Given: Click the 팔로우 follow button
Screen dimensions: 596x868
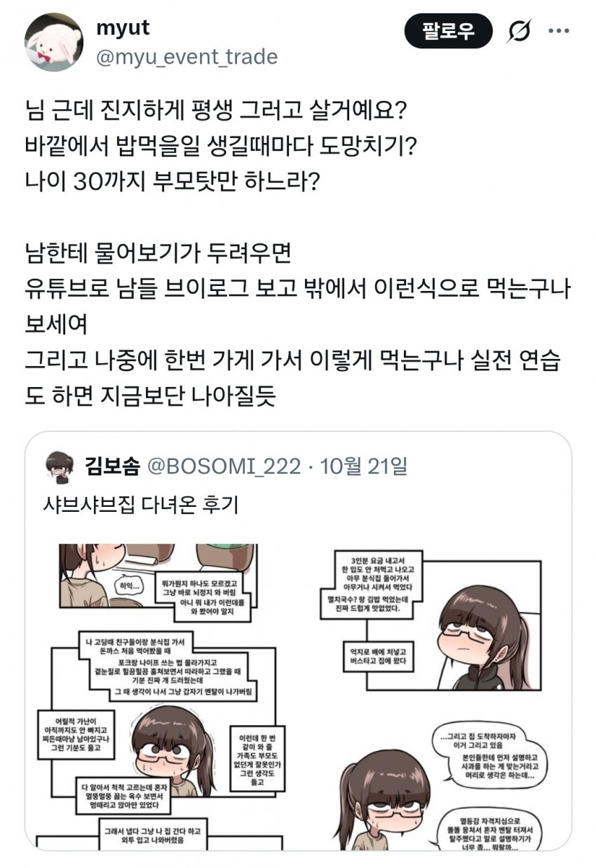Looking at the screenshot, I should (448, 31).
